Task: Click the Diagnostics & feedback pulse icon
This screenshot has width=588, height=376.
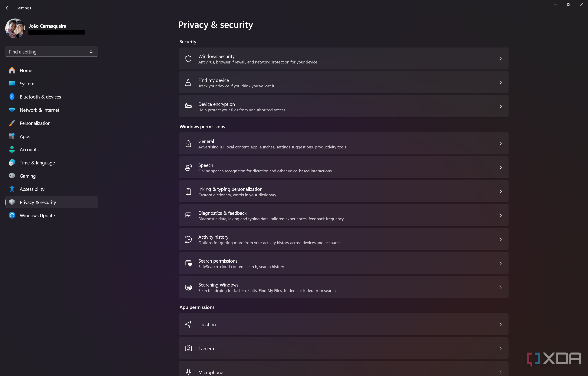Action: click(188, 215)
